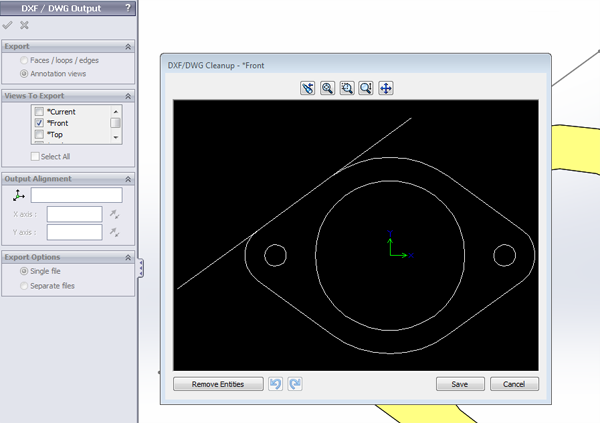
Task: Choose the Single file export option
Action: (x=24, y=271)
